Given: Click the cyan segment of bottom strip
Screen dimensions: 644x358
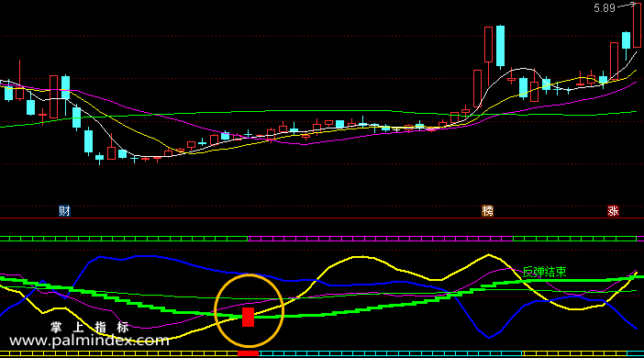Looking at the screenshot, I should click(390, 353).
